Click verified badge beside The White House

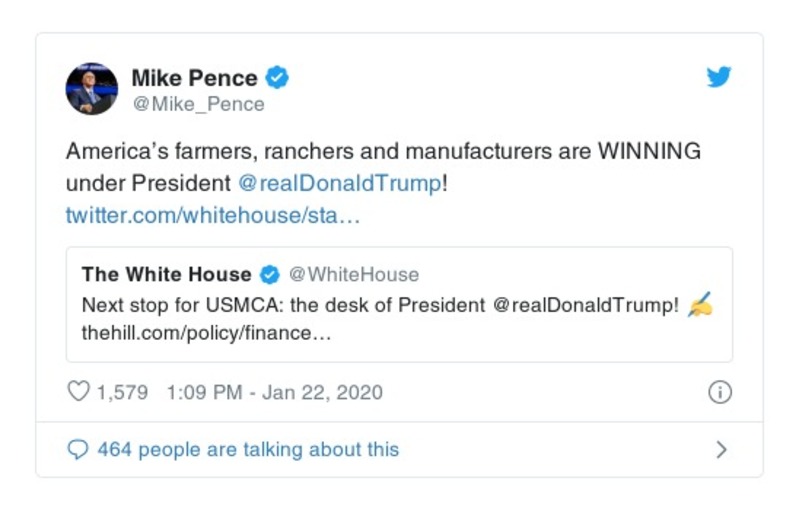click(269, 274)
